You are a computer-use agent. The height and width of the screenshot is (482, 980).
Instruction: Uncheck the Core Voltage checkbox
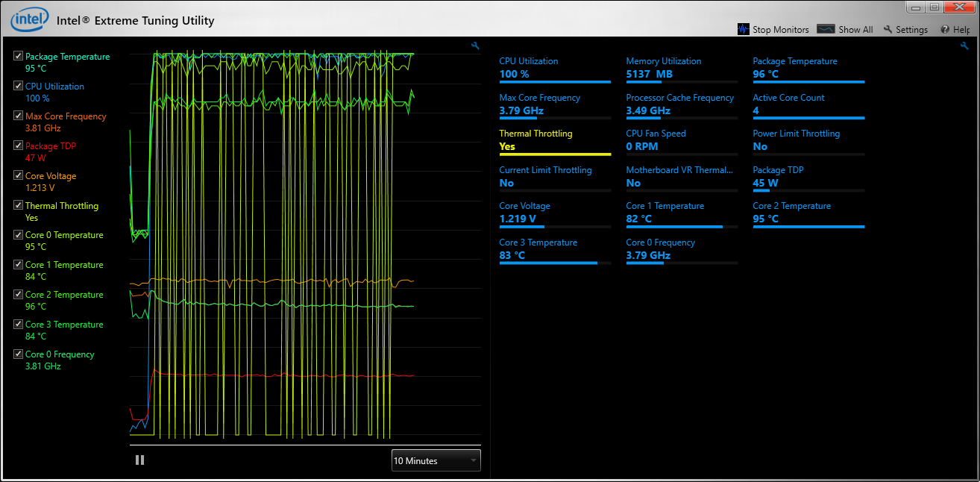[18, 175]
